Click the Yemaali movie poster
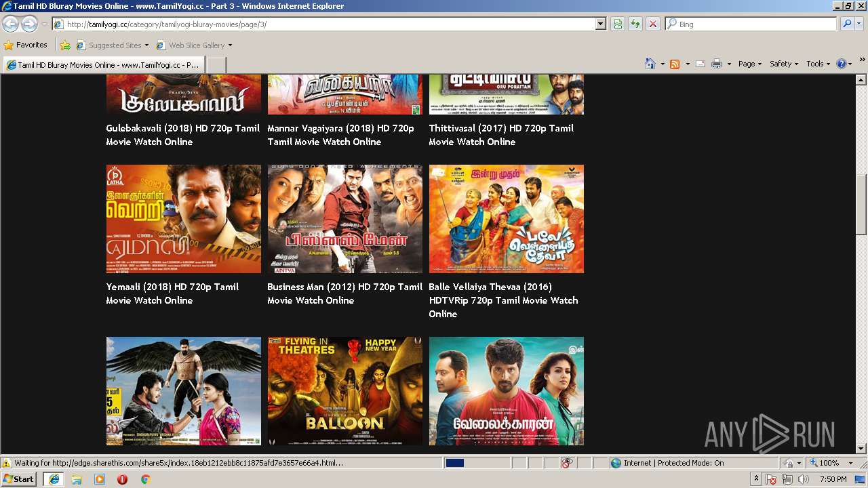Image resolution: width=868 pixels, height=488 pixels. (183, 218)
